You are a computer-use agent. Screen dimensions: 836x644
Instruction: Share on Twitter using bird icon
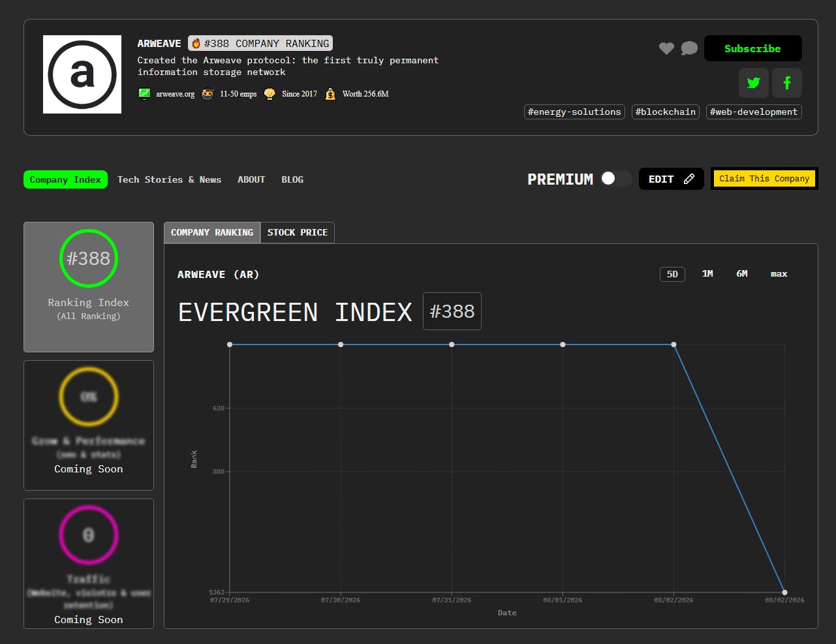pos(754,83)
